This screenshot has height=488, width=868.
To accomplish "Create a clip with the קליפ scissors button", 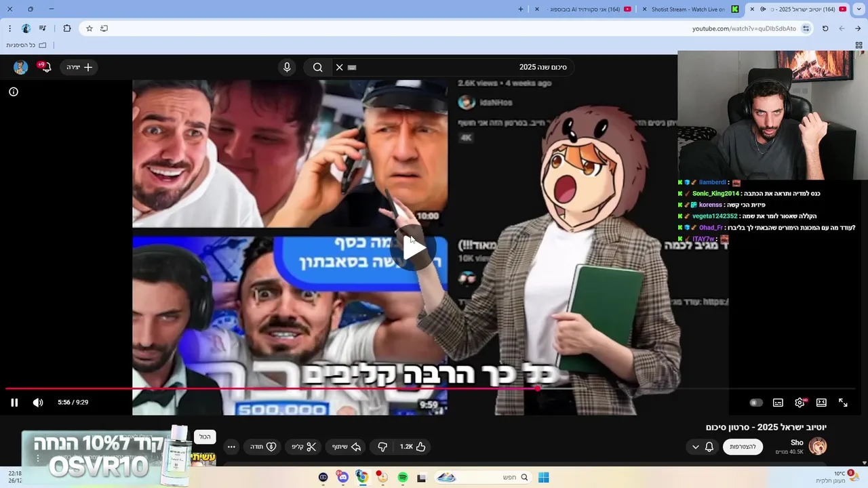I will (304, 447).
